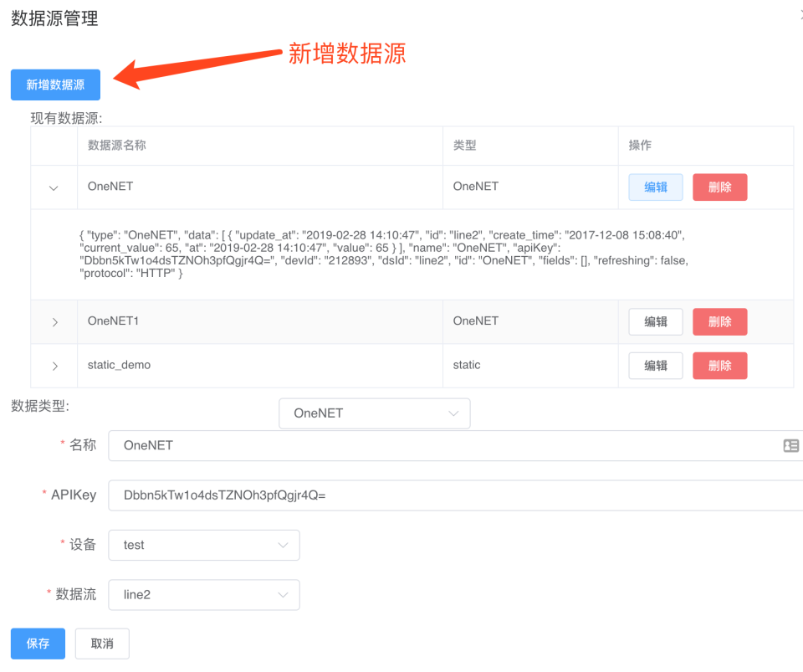Click the 现有数据源 label
Screen dimensions: 803x672
click(67, 118)
